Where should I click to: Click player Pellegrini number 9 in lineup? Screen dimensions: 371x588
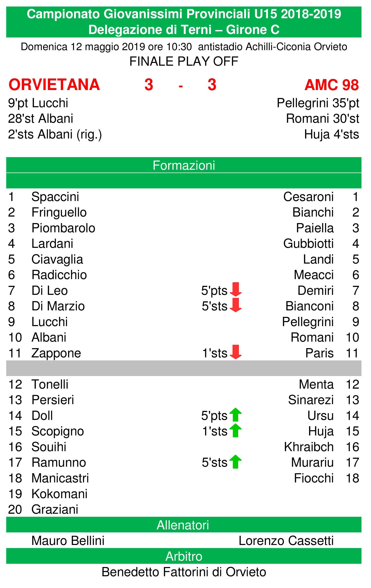[308, 322]
